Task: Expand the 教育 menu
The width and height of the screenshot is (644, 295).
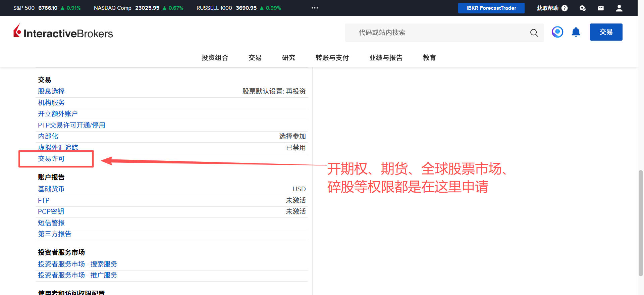Action: pos(429,58)
